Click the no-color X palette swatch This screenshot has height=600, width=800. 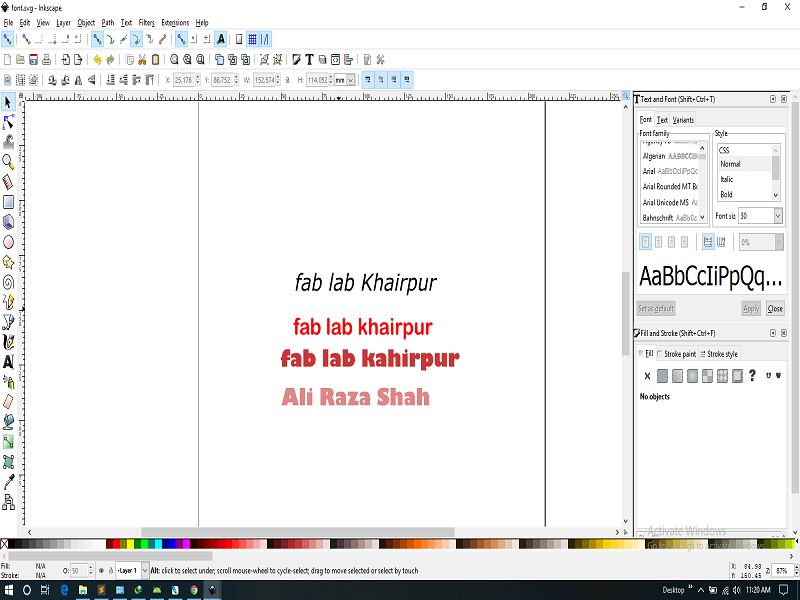click(4, 544)
